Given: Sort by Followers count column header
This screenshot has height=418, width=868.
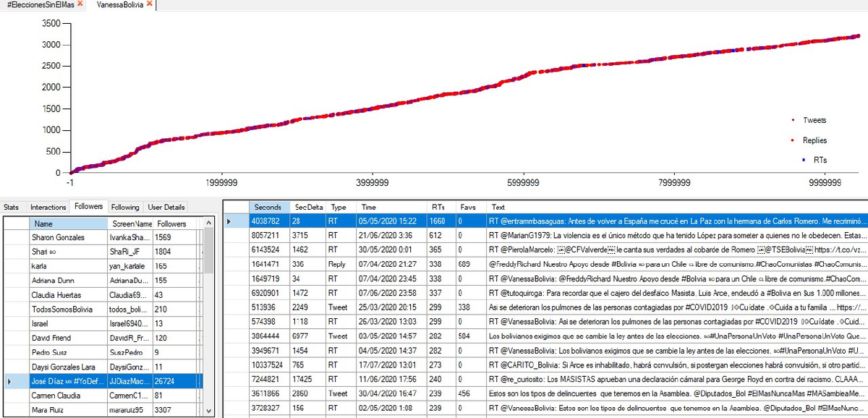Looking at the screenshot, I should (x=174, y=224).
